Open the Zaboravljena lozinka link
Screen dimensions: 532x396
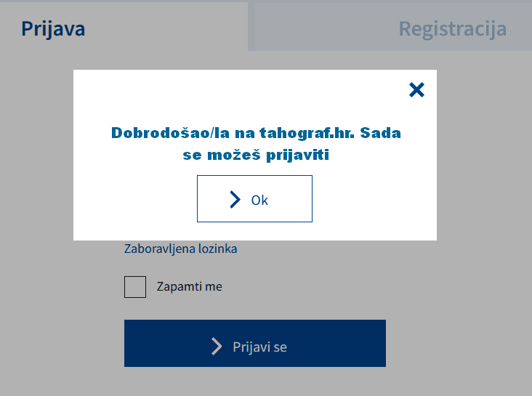point(180,248)
